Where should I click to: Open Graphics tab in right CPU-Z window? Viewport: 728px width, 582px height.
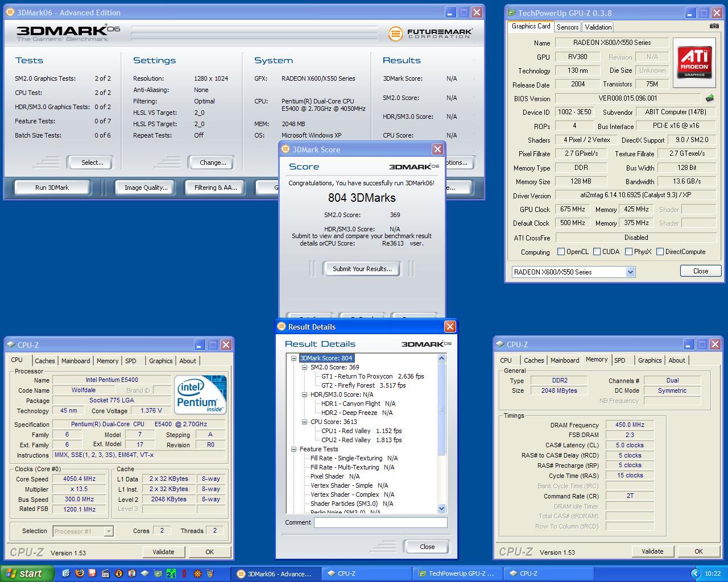click(650, 360)
